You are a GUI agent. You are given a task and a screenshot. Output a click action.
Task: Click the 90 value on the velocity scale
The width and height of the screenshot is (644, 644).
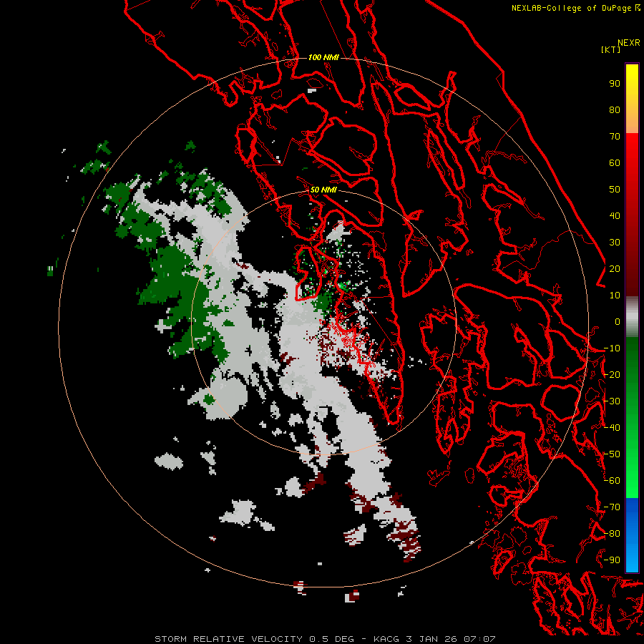point(615,84)
